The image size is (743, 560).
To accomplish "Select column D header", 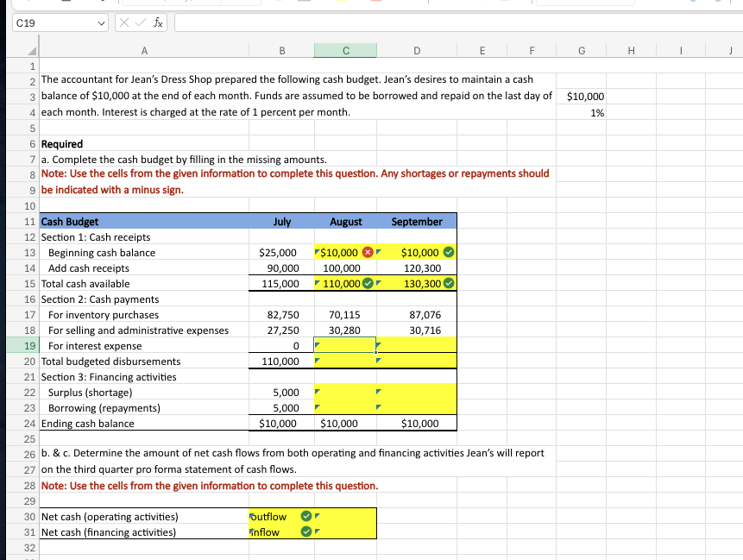I will (417, 51).
